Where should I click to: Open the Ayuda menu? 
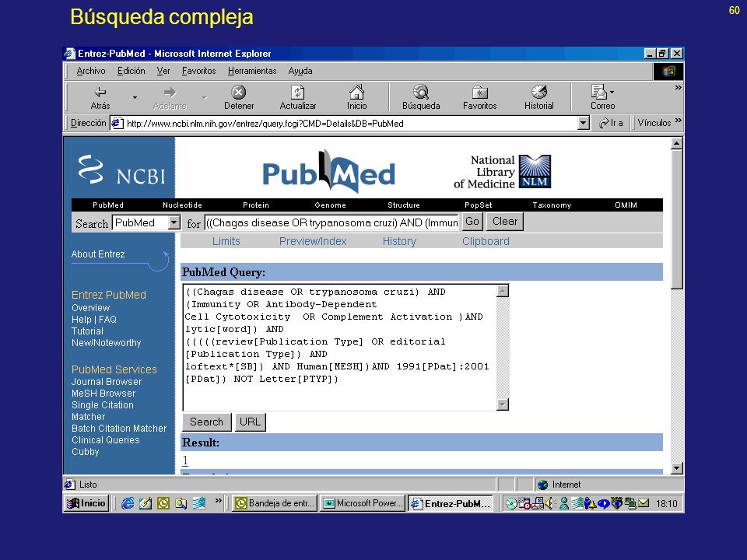[x=300, y=71]
